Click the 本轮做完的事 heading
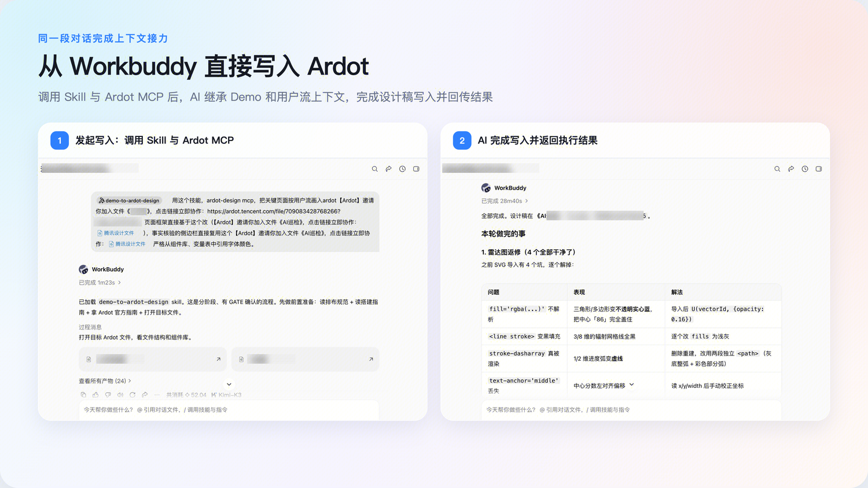Viewport: 868px width, 488px height. pos(503,234)
